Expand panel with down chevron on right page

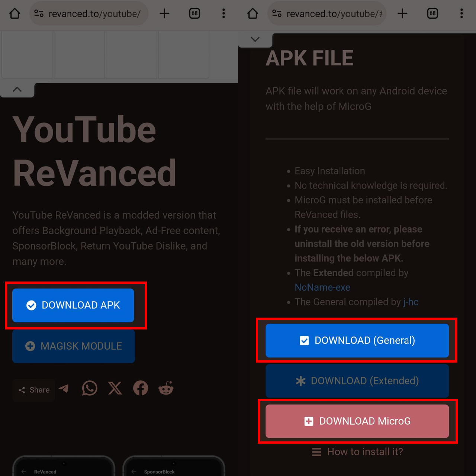[255, 39]
